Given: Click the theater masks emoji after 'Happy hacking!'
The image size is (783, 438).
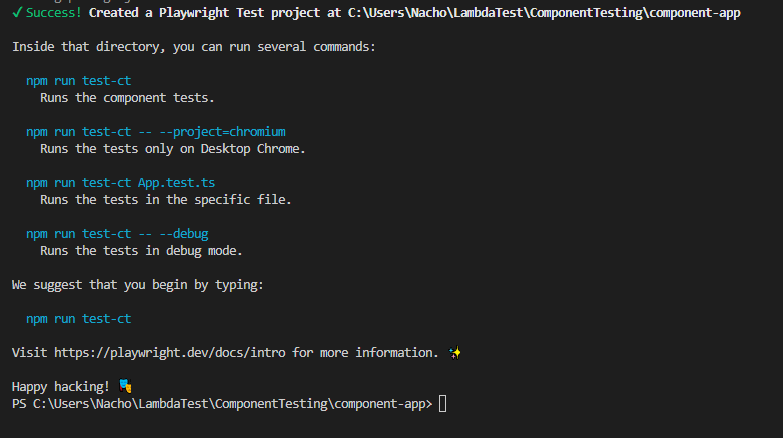Looking at the screenshot, I should [125, 386].
